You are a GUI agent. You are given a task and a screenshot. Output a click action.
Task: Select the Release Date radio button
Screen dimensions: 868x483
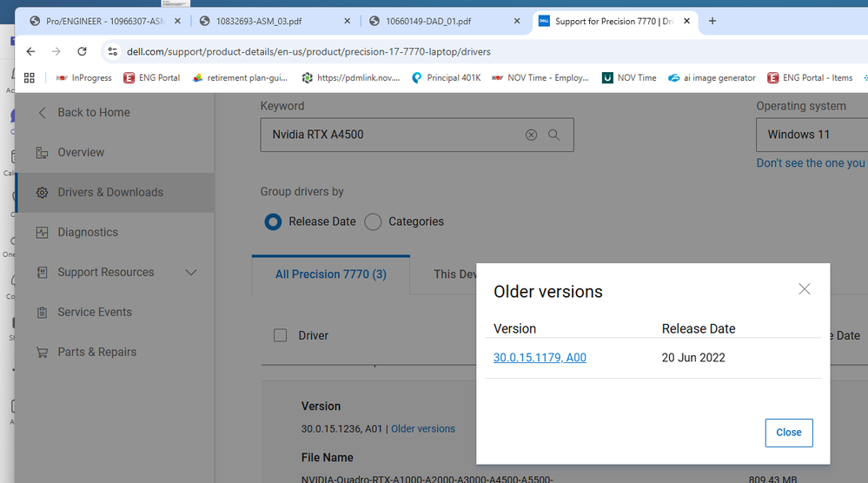coord(273,222)
